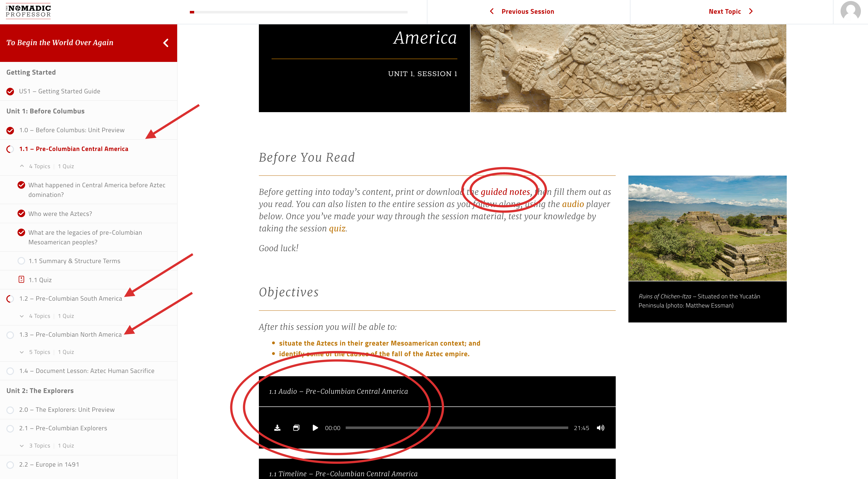Click the status circle for 2.0 Explorers Unit Preview
The height and width of the screenshot is (479, 868).
coord(10,410)
